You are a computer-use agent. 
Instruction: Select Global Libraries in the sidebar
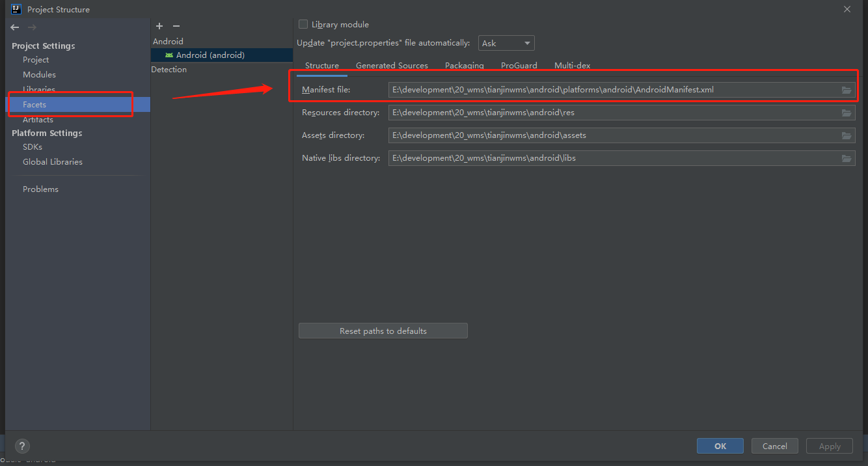click(53, 161)
